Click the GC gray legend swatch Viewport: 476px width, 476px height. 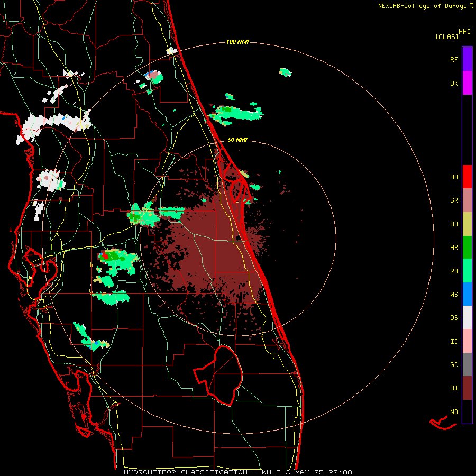(x=467, y=364)
